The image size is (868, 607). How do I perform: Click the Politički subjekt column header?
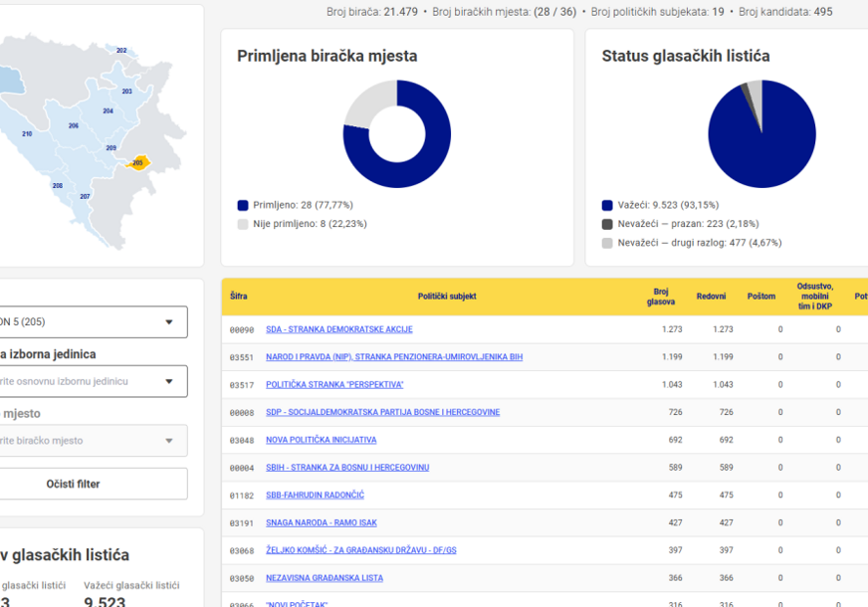tap(447, 297)
